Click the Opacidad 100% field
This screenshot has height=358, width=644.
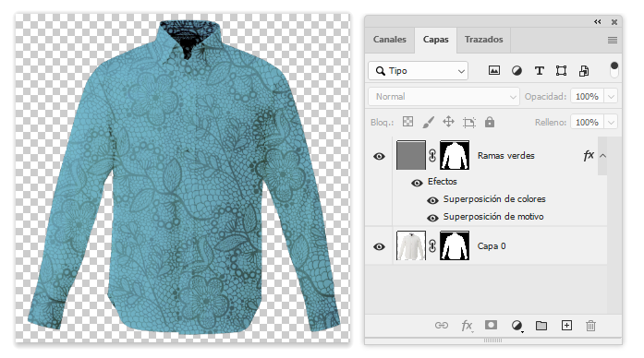click(x=587, y=97)
